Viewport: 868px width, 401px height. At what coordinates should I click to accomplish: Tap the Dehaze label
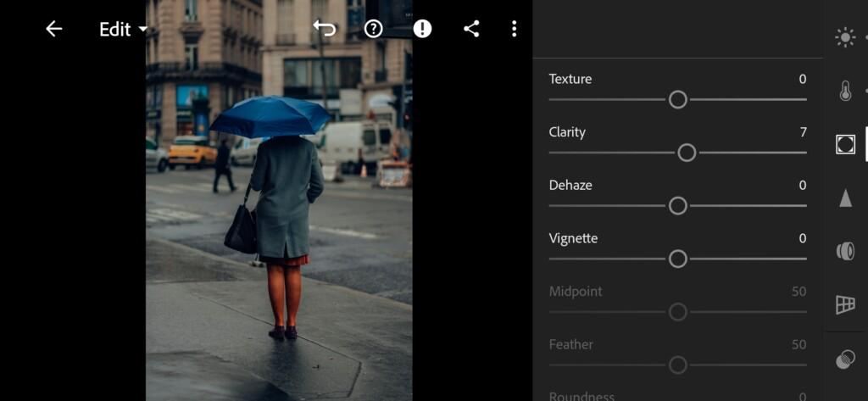point(570,186)
